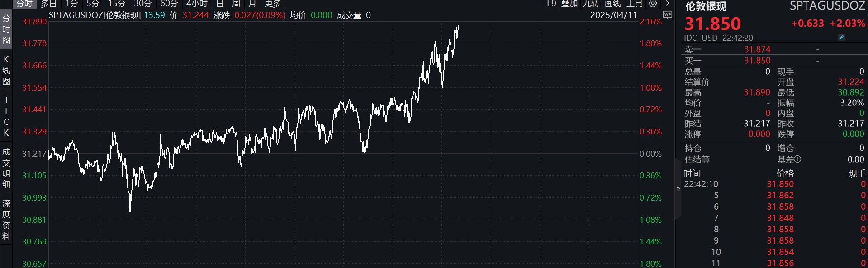
Task: Click the 九转 indicator button
Action: coord(591,4)
